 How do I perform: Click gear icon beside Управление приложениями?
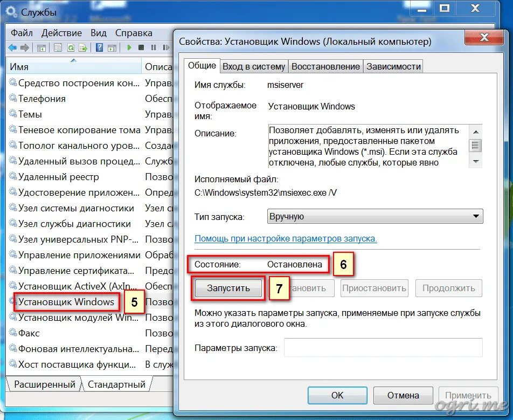click(13, 254)
